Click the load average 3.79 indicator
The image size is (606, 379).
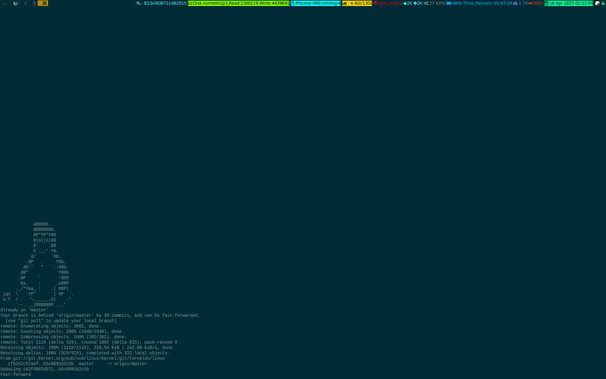click(520, 3)
